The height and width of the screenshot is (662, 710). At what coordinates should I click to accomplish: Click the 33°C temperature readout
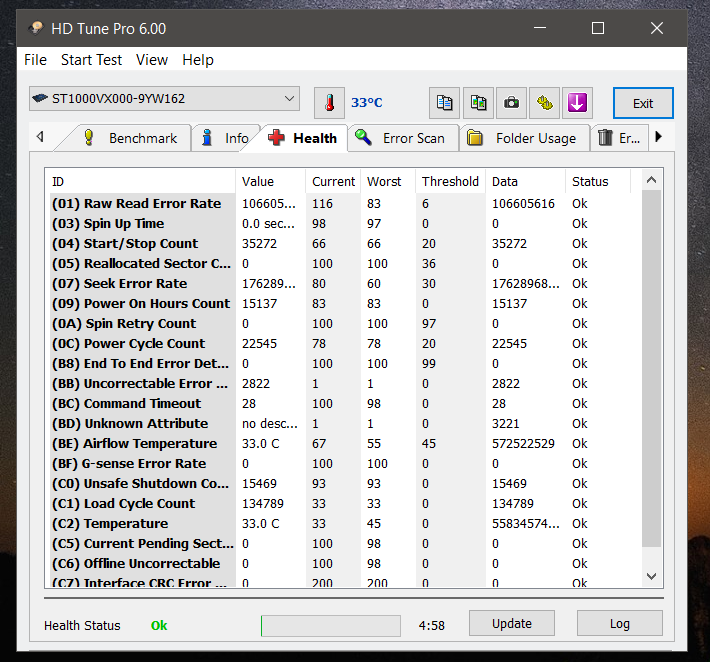click(366, 103)
